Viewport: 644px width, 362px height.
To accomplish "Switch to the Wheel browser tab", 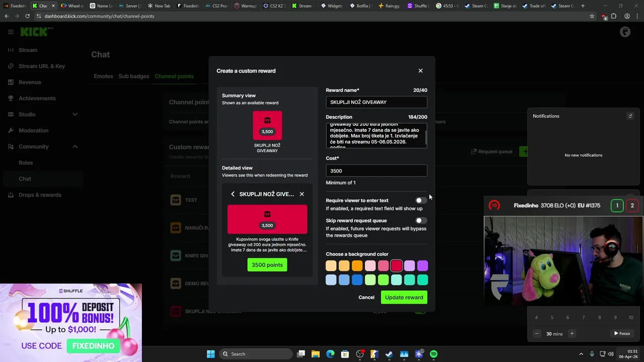I will 73,6.
